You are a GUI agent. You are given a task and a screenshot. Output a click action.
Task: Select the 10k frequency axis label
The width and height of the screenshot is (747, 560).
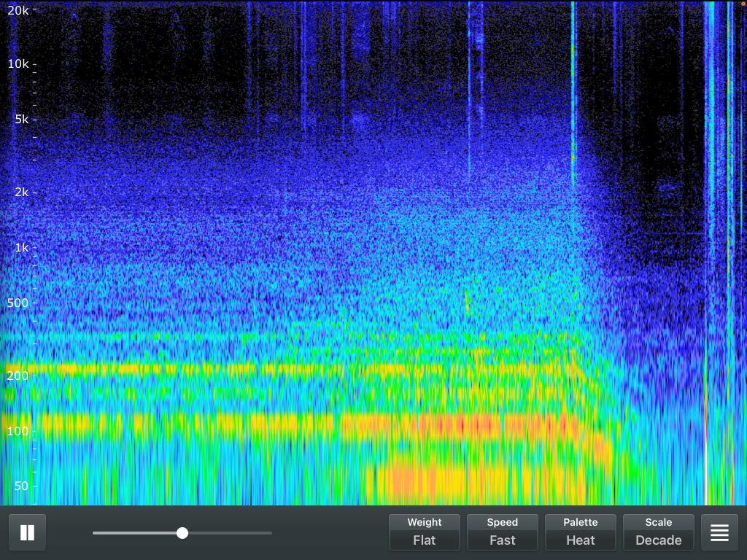click(18, 64)
